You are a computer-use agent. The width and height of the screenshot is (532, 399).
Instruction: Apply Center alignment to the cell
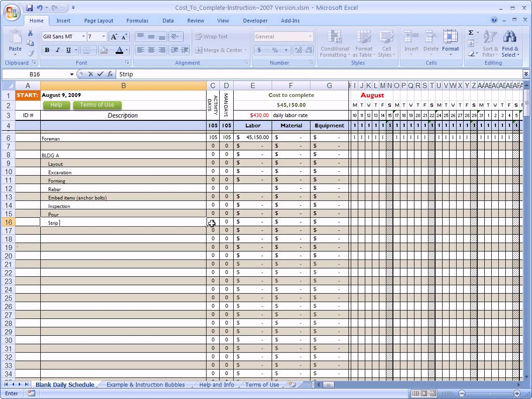(151, 50)
